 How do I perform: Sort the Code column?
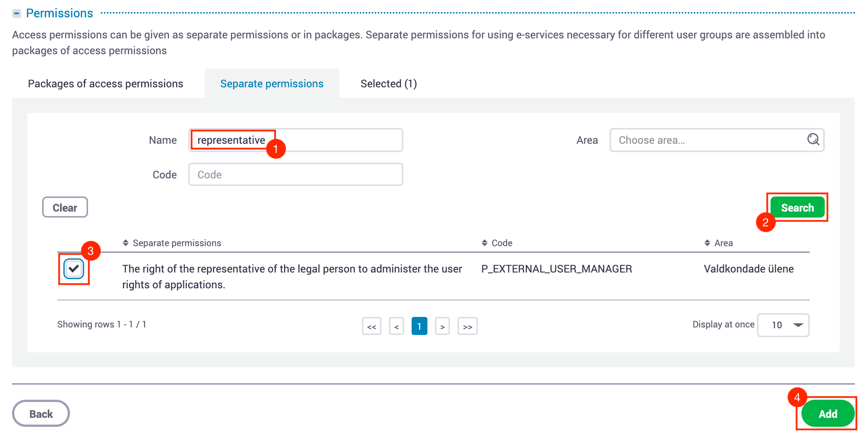click(x=485, y=243)
